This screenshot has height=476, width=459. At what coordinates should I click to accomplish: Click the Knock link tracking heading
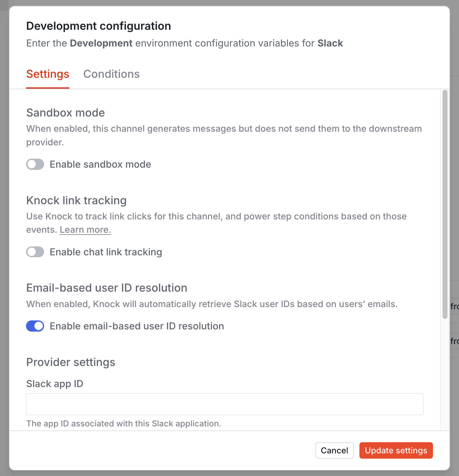click(76, 201)
